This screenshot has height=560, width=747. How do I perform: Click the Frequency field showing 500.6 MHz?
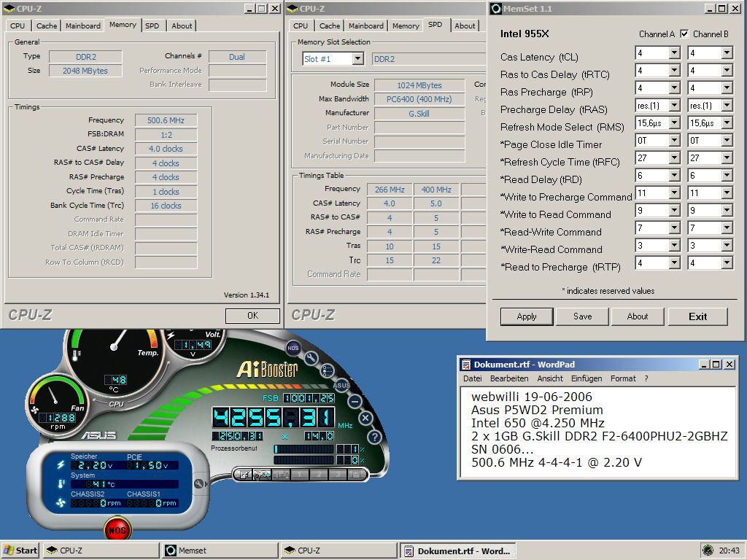[x=166, y=120]
